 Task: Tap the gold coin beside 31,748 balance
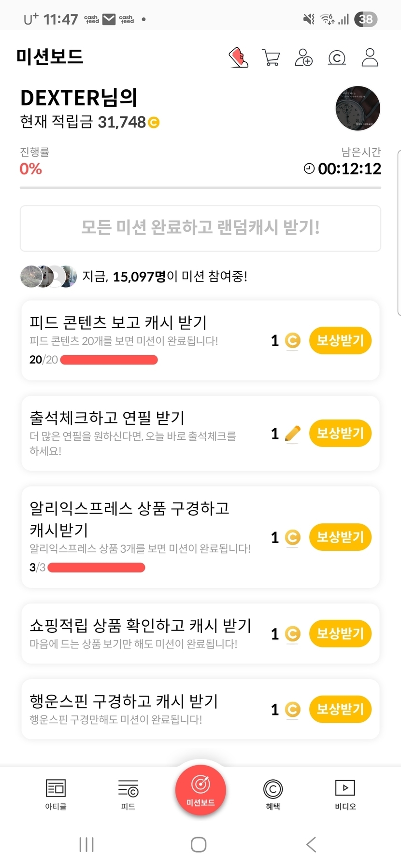click(154, 123)
